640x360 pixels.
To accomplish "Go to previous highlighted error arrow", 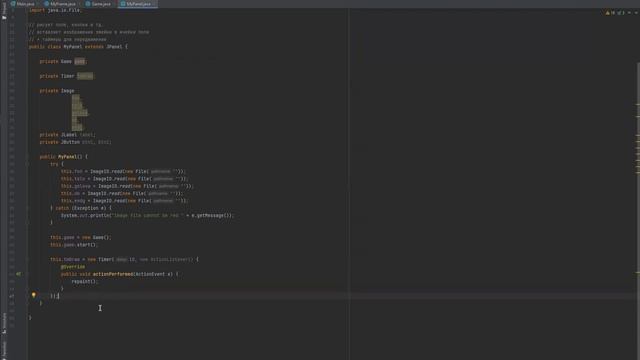I will tap(629, 13).
